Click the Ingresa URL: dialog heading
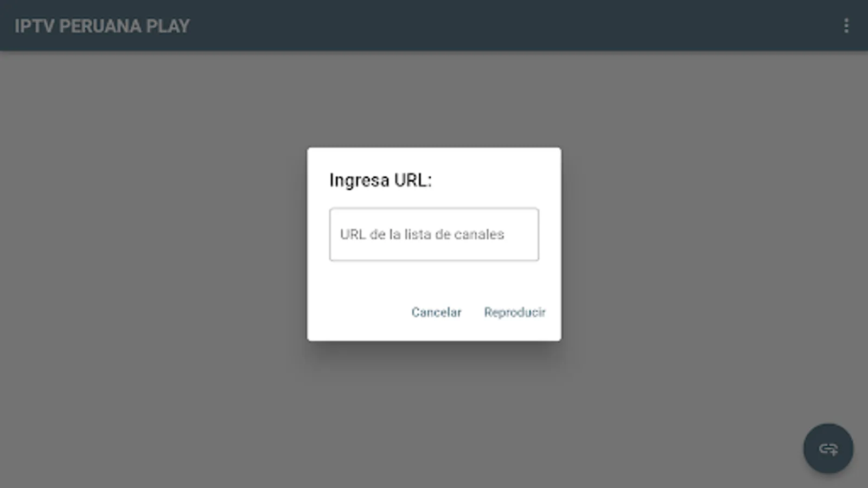The height and width of the screenshot is (488, 868). point(380,180)
